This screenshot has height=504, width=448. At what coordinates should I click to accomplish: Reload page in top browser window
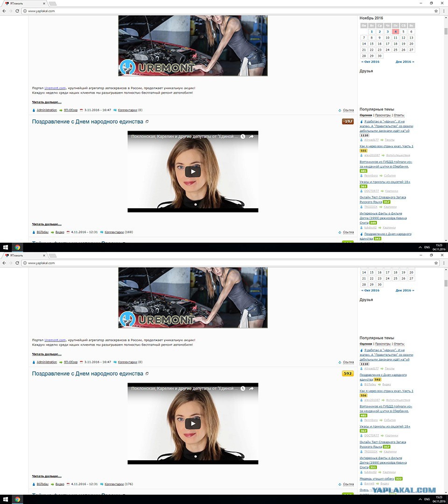coord(17,11)
